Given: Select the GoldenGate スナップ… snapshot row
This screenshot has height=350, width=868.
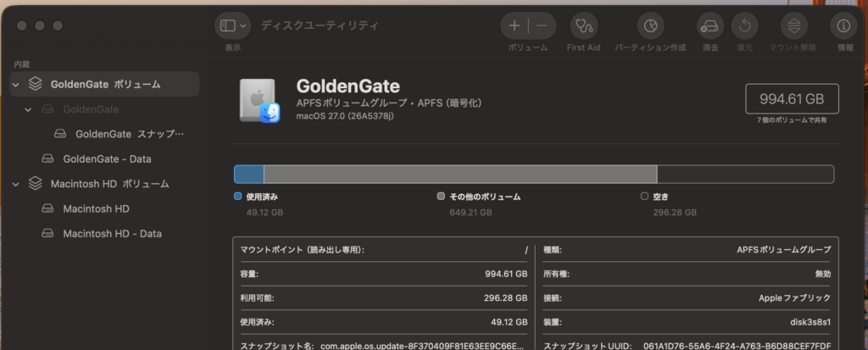Looking at the screenshot, I should 104,134.
